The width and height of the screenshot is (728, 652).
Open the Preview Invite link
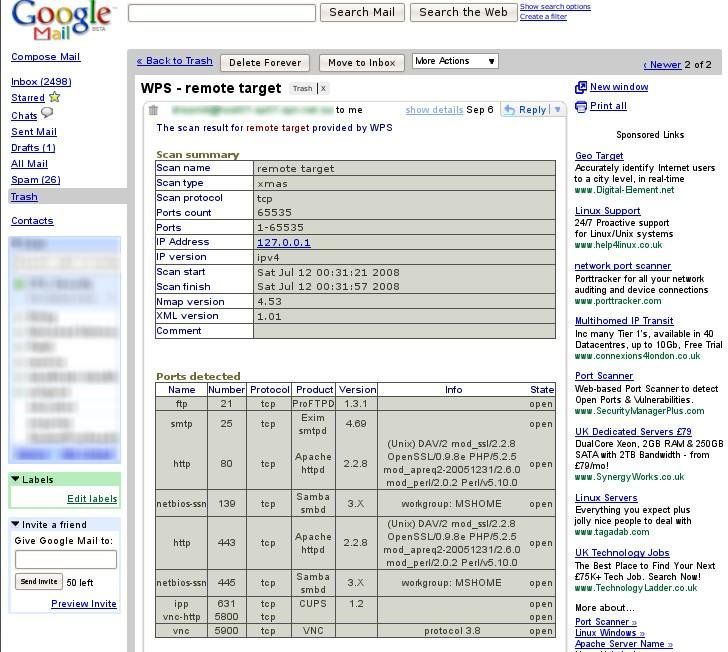(x=84, y=604)
